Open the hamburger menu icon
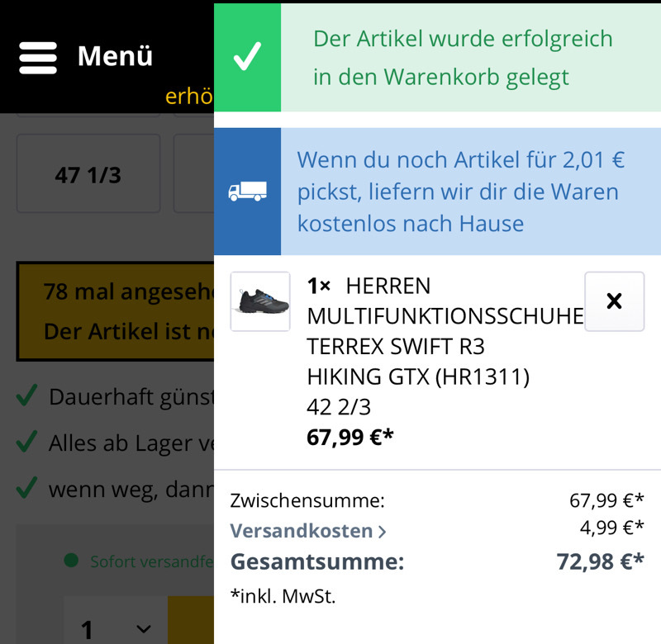Viewport: 661px width, 644px height. pyautogui.click(x=38, y=58)
